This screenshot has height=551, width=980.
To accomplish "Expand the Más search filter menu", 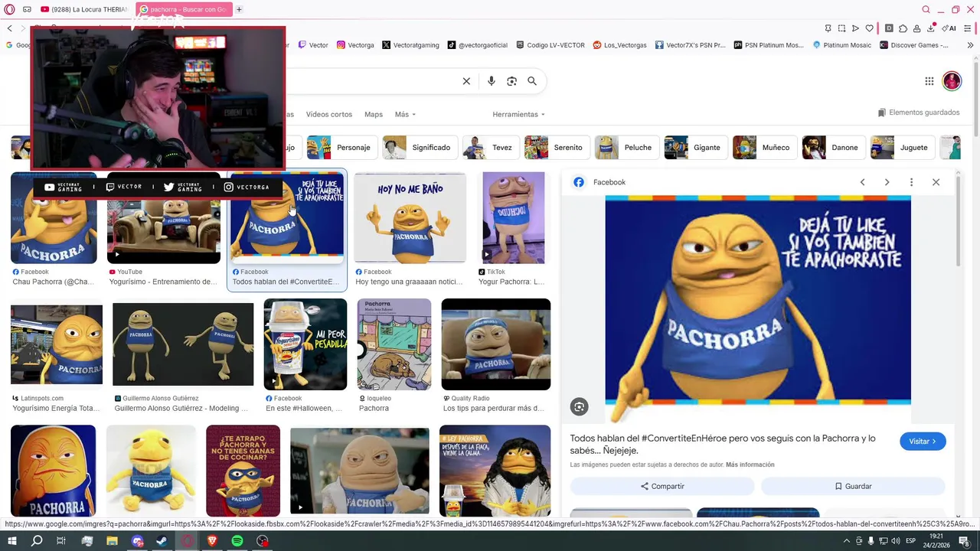I will pyautogui.click(x=405, y=114).
